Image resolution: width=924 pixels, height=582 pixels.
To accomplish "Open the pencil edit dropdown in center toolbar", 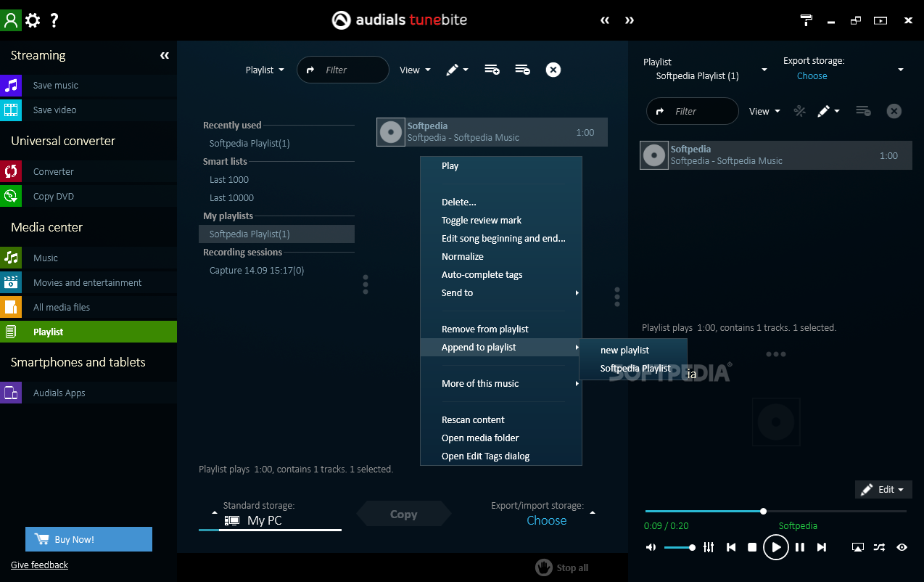I will coord(457,70).
